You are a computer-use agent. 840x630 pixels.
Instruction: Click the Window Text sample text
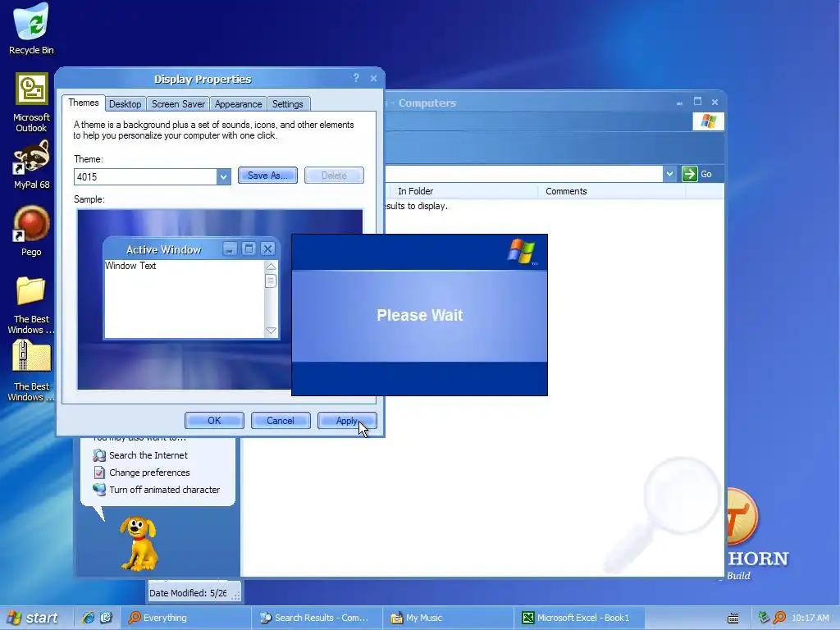tap(130, 266)
